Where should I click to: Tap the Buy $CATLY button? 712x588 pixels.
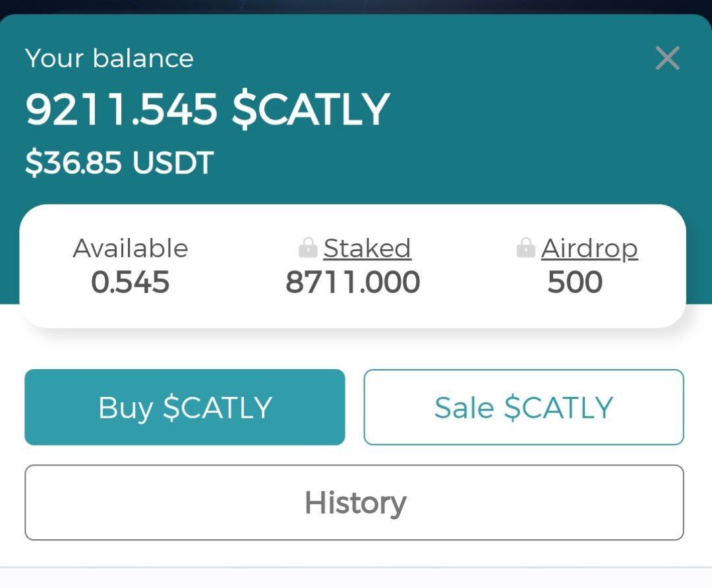(x=185, y=407)
